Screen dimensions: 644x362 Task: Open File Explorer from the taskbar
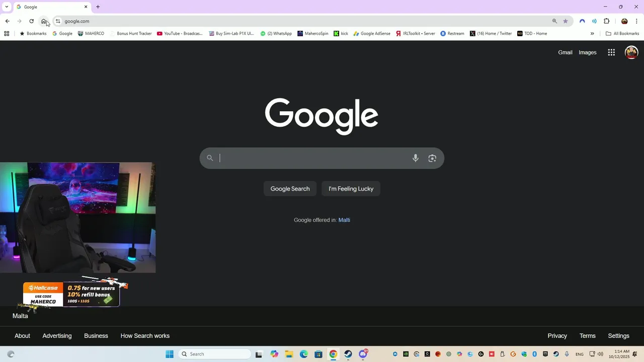(x=289, y=354)
